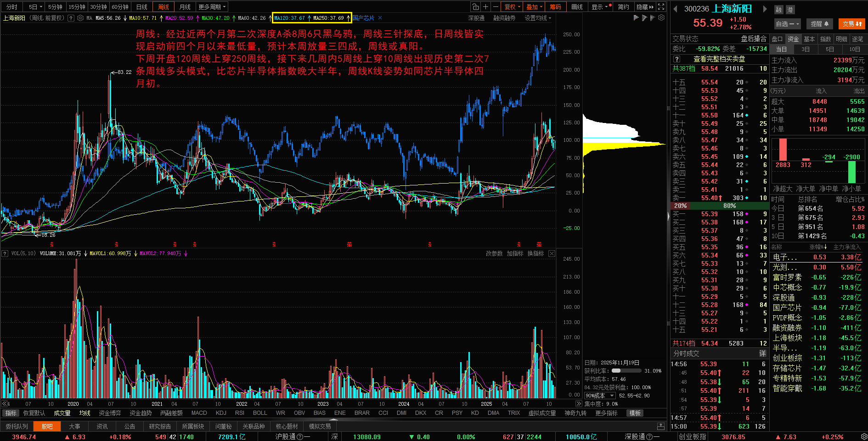The height and width of the screenshot is (441, 868).
Task: Jump the timeline to the earliest data
Action: (x=5, y=404)
